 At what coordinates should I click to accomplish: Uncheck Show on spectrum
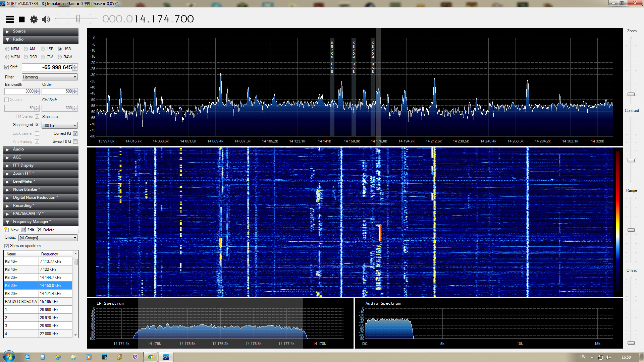[x=6, y=246]
